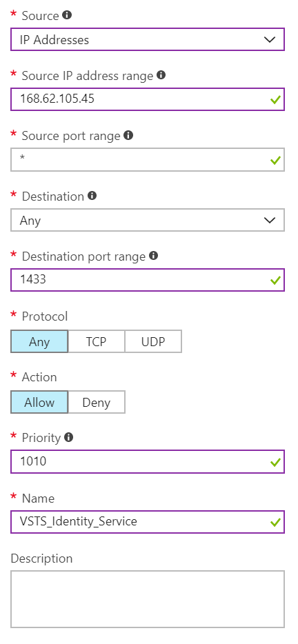The height and width of the screenshot is (644, 298).
Task: Select the TCP protocol option
Action: click(96, 342)
